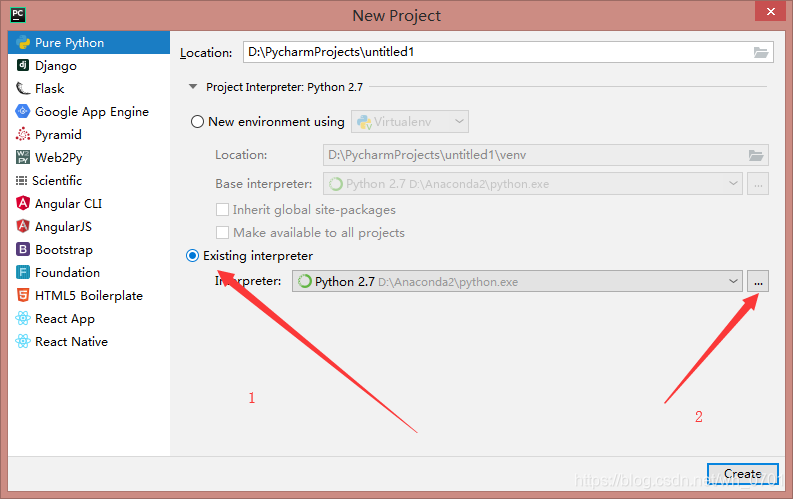793x499 pixels.
Task: Click the Scientific grid icon
Action: (x=21, y=180)
